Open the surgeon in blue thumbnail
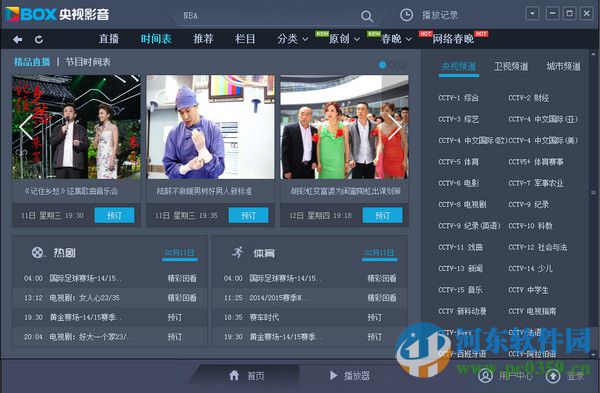 point(210,127)
